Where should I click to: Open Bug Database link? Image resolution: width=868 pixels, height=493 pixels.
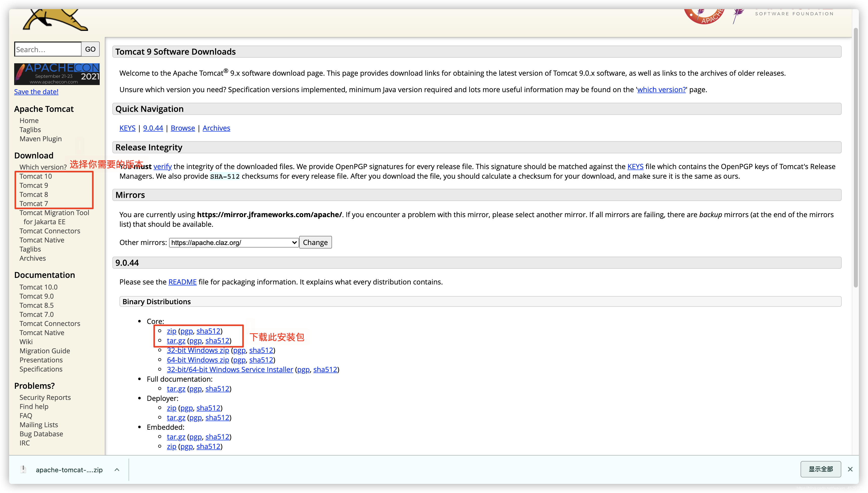tap(41, 434)
